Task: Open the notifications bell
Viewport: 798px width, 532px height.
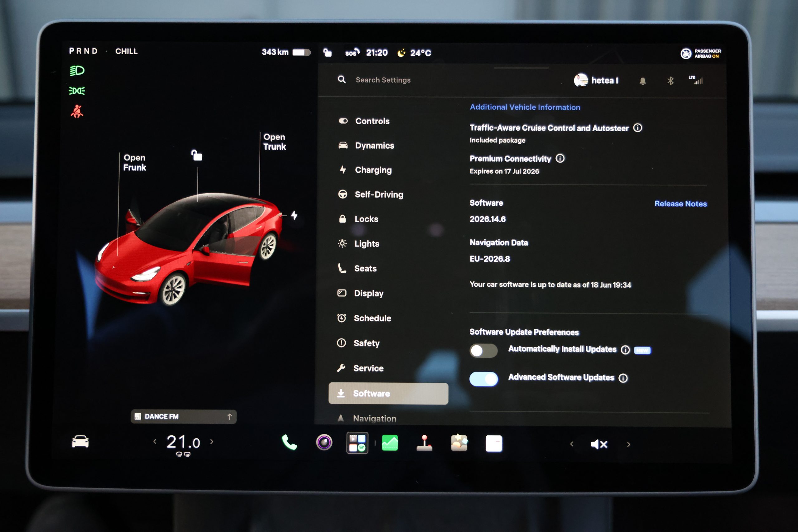Action: (x=642, y=81)
